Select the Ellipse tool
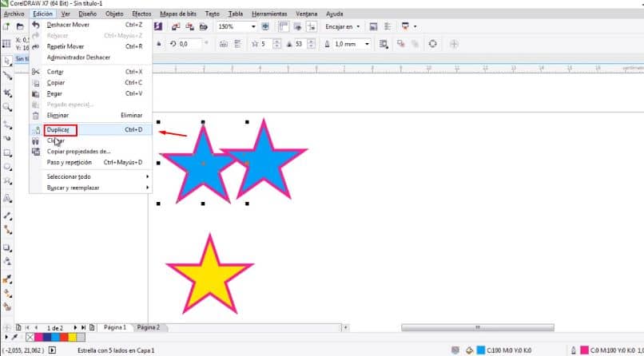 click(x=7, y=167)
